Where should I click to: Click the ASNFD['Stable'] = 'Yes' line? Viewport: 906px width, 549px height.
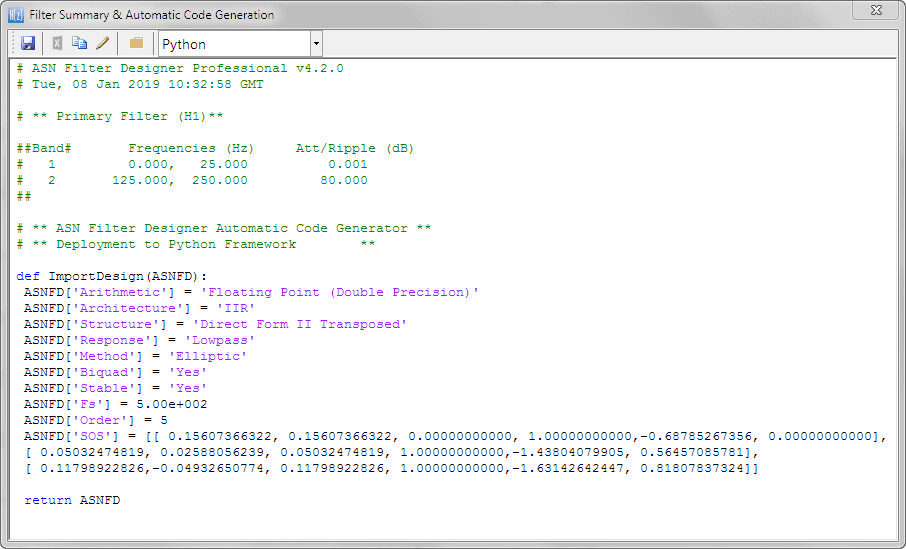115,388
